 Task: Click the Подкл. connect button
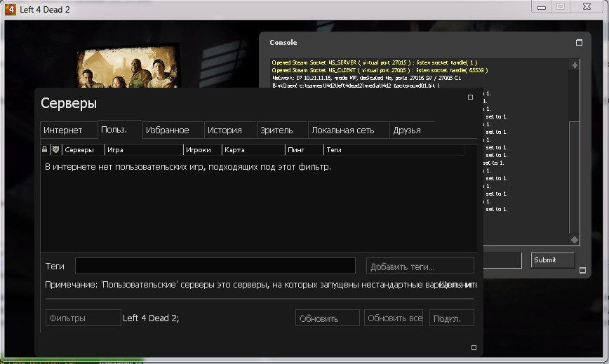[x=452, y=318]
